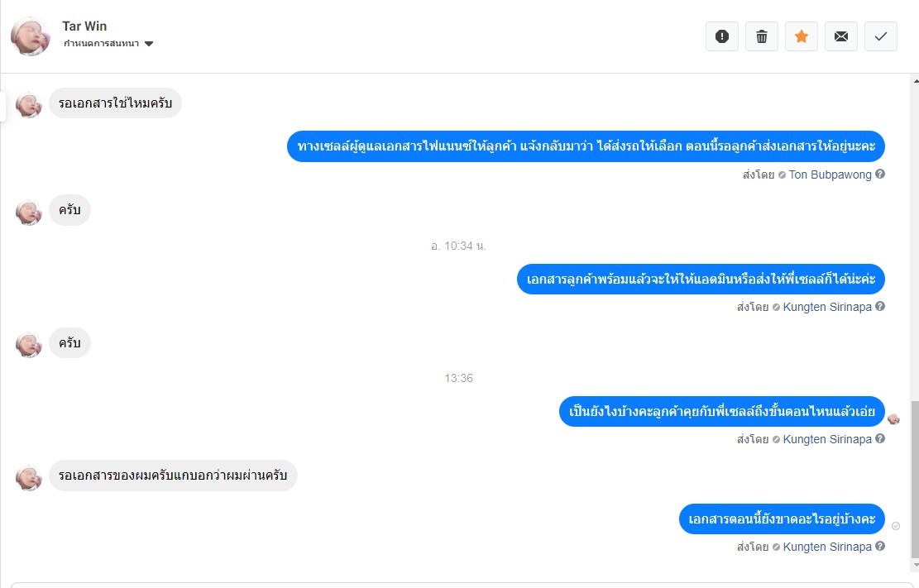Mark conversation as spam with exclamation icon
Image resolution: width=919 pixels, height=588 pixels.
point(721,36)
